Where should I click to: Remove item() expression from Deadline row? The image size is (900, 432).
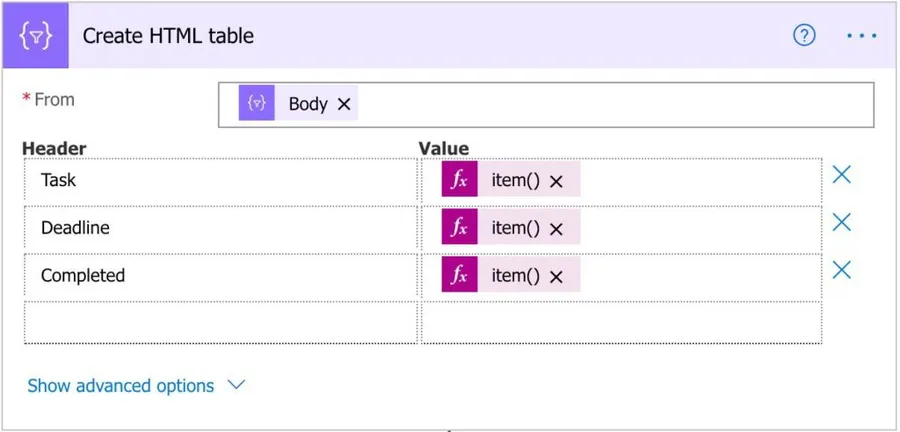557,229
